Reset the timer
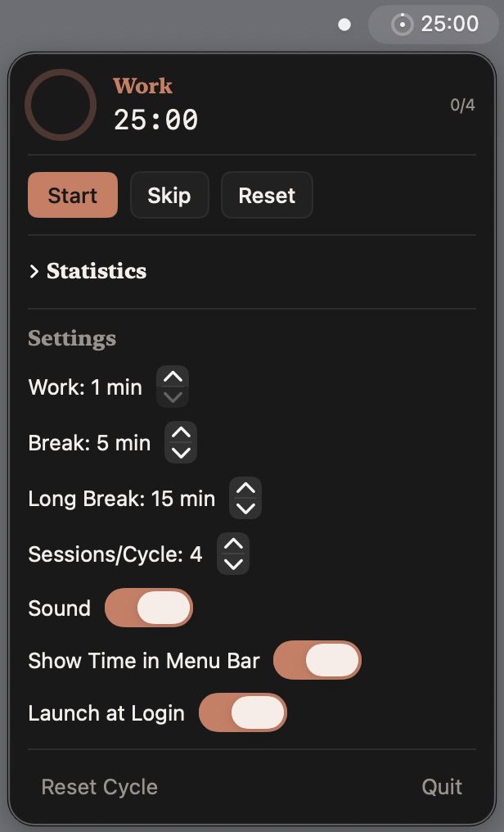The image size is (504, 832). pyautogui.click(x=267, y=195)
